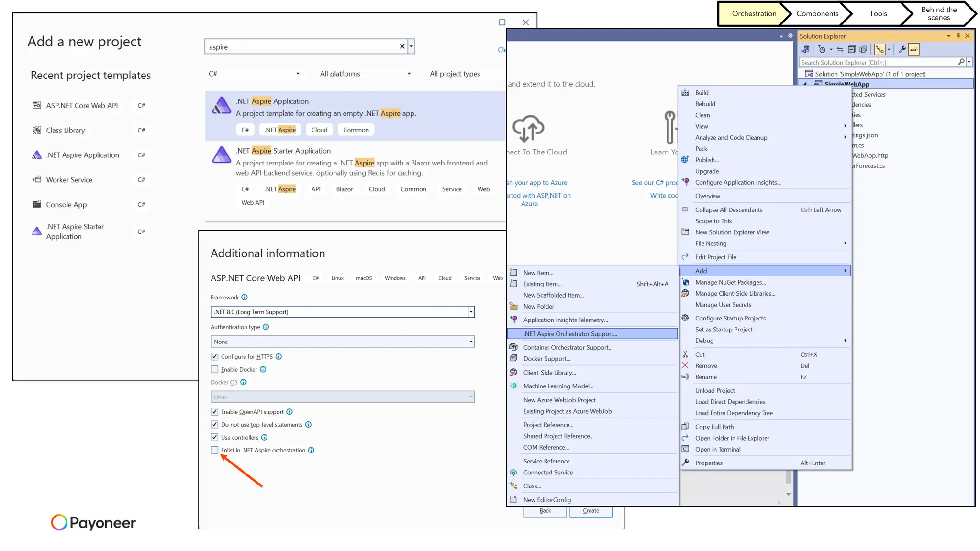Viewport: 980px width, 551px height.
Task: Click the Back button
Action: [545, 511]
